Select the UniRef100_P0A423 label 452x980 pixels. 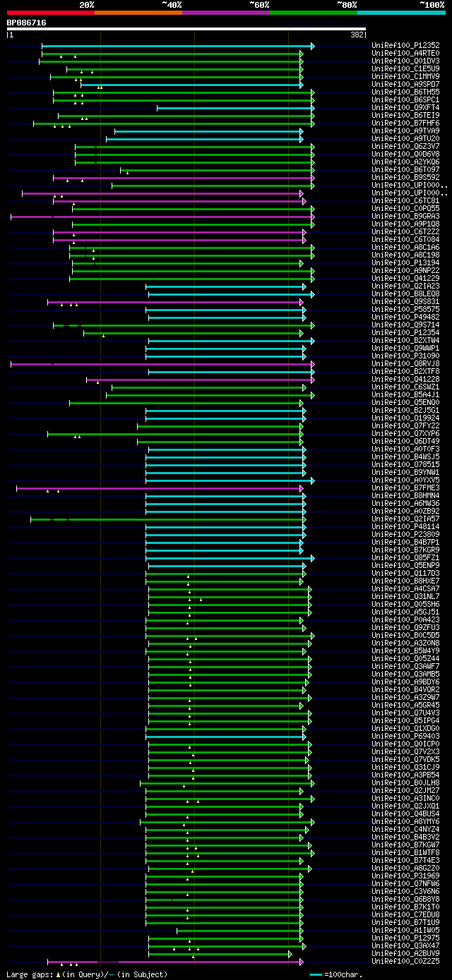point(405,619)
